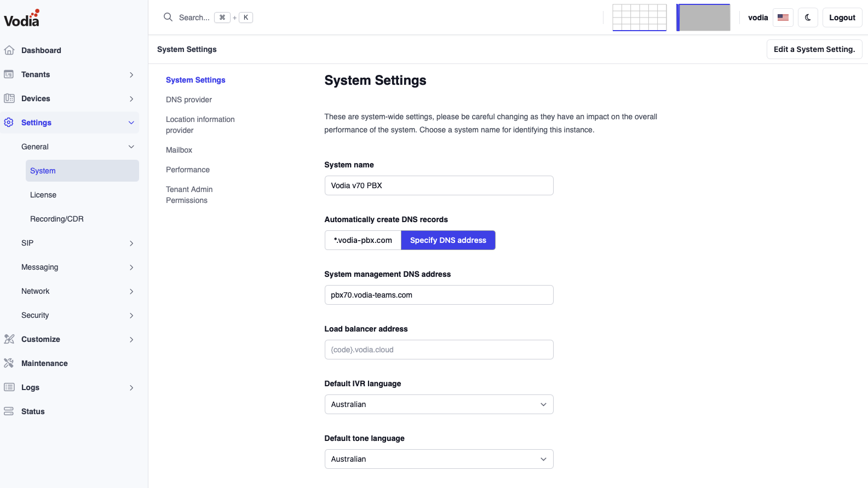The height and width of the screenshot is (488, 868).
Task: Go to Tenant Admin Permissions section
Action: pos(189,195)
